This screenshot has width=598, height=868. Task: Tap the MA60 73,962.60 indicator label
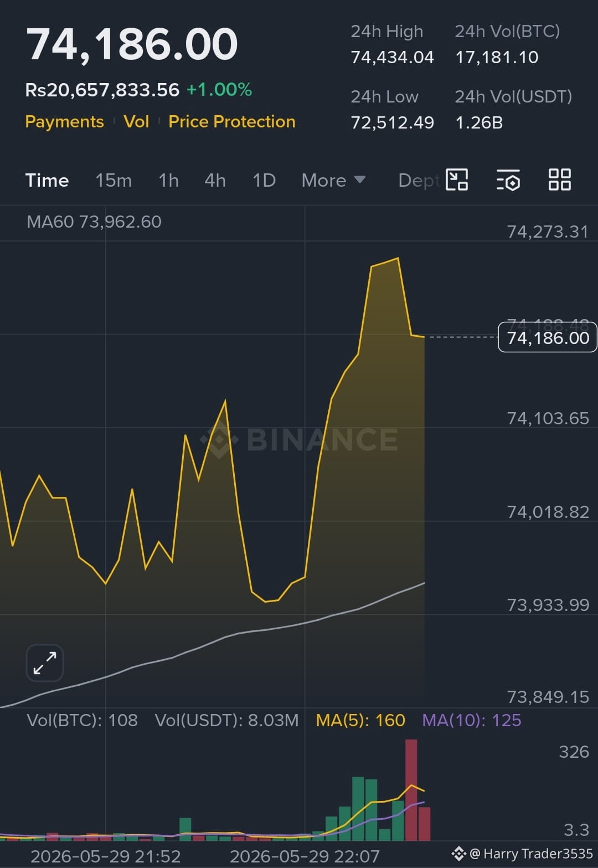click(x=94, y=222)
